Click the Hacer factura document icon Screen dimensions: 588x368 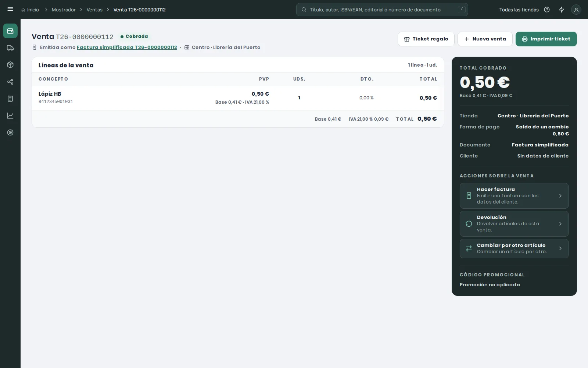coord(469,196)
